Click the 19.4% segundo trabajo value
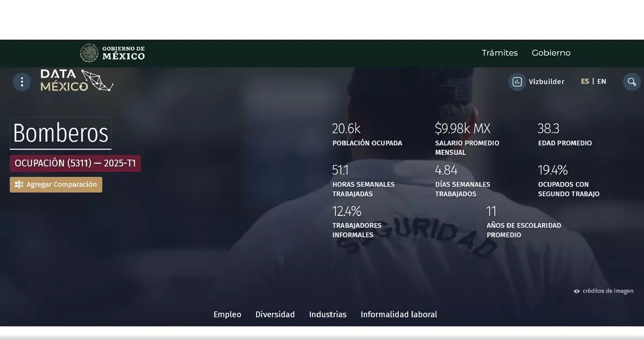The width and height of the screenshot is (644, 340). tap(553, 170)
